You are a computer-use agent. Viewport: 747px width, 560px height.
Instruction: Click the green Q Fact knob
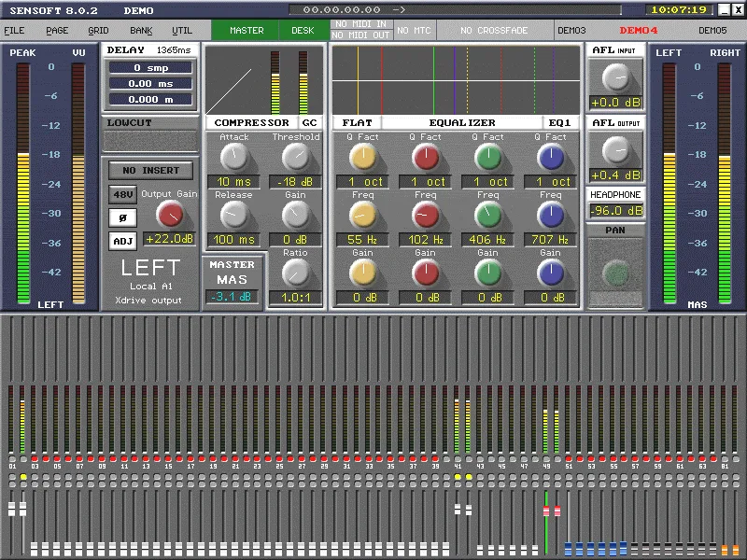[488, 157]
